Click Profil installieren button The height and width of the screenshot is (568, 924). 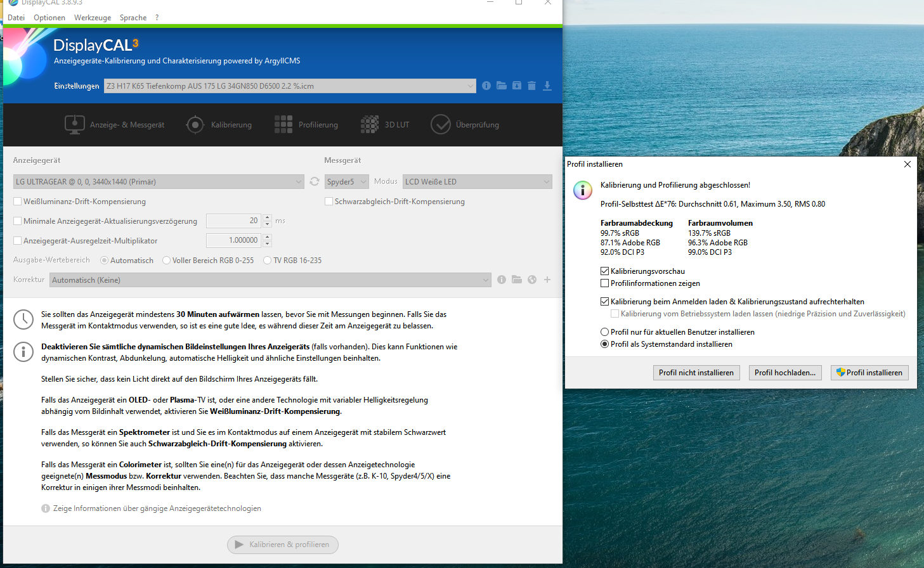point(869,373)
